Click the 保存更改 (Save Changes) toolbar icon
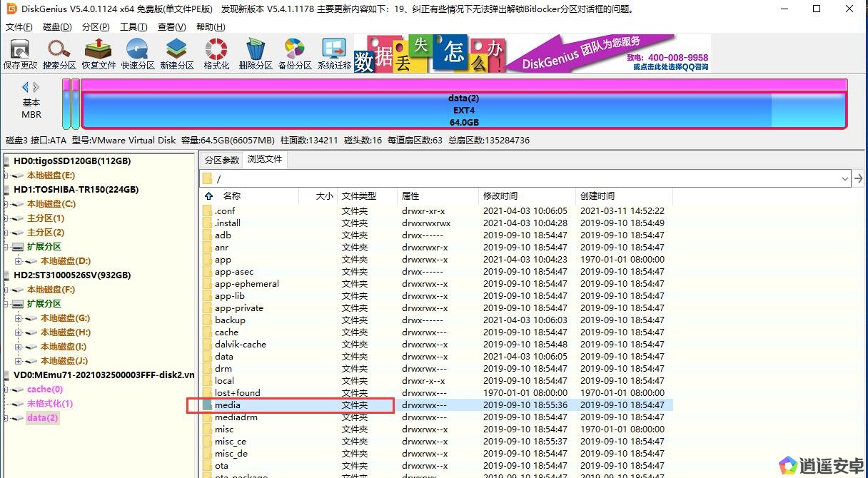Image resolution: width=868 pixels, height=478 pixels. [x=20, y=54]
